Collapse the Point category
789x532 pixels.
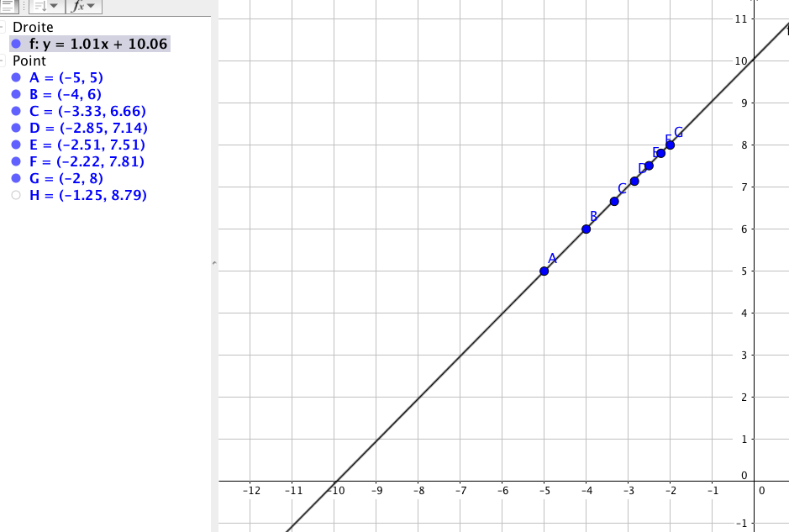pos(3,61)
